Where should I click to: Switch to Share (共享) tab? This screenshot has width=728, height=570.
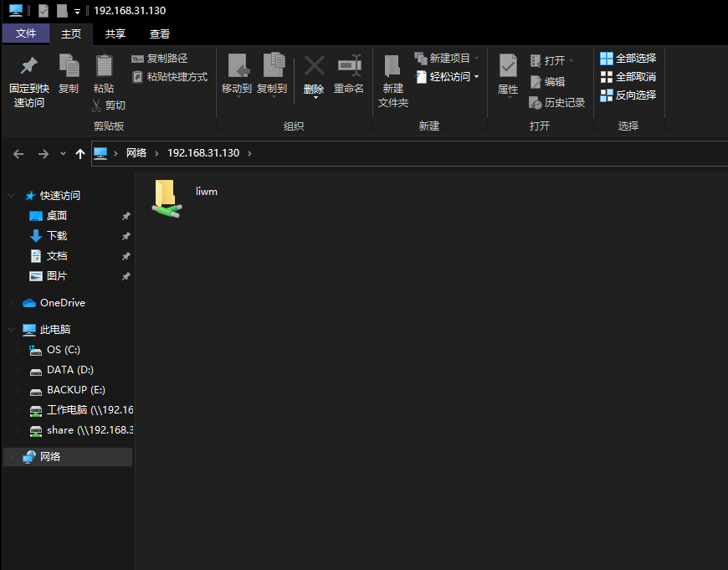click(115, 34)
